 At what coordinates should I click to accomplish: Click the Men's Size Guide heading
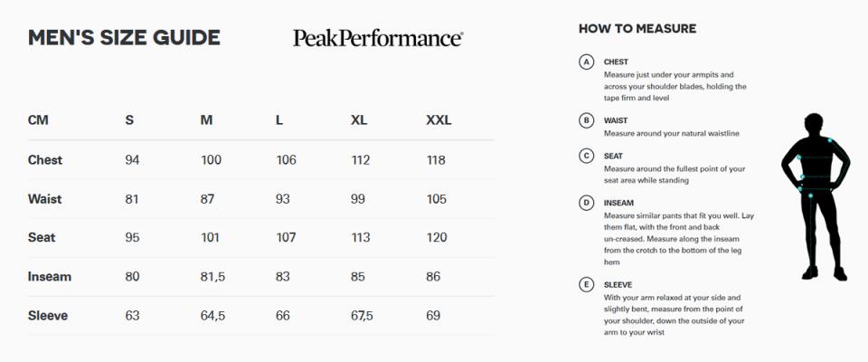124,38
